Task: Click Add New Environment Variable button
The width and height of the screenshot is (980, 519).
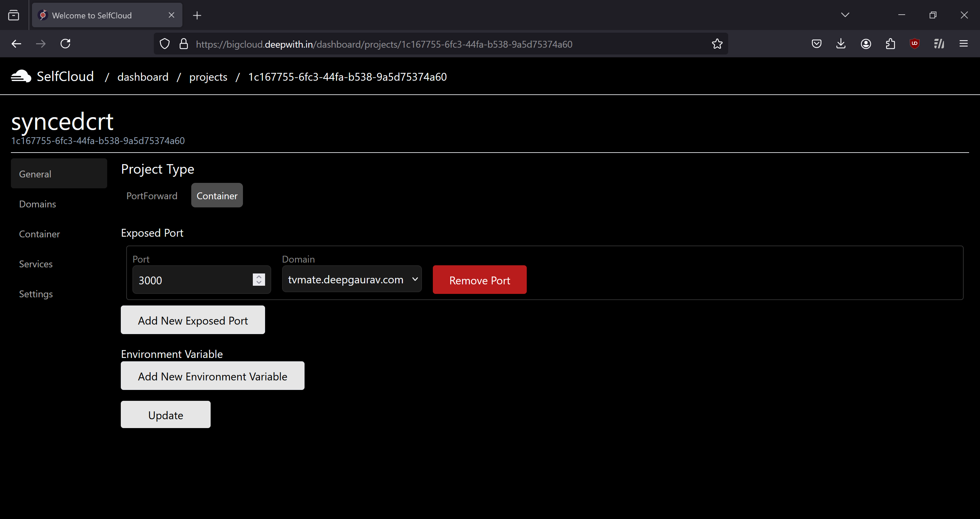Action: tap(212, 376)
